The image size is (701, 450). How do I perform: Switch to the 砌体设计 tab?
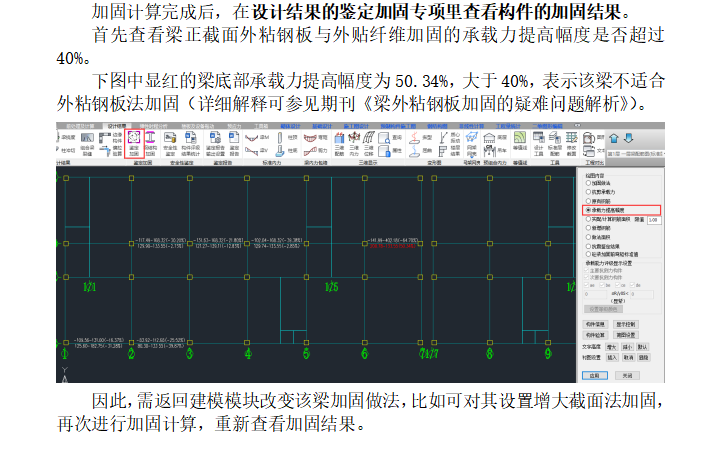click(290, 126)
